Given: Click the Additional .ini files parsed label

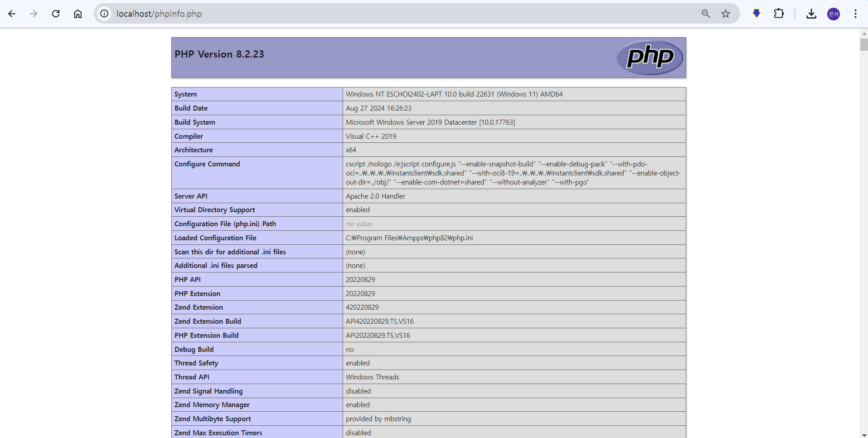Looking at the screenshot, I should [216, 266].
